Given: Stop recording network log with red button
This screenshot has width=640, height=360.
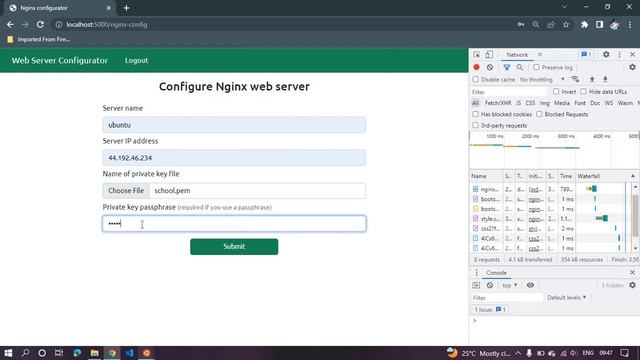Looking at the screenshot, I should tap(476, 67).
